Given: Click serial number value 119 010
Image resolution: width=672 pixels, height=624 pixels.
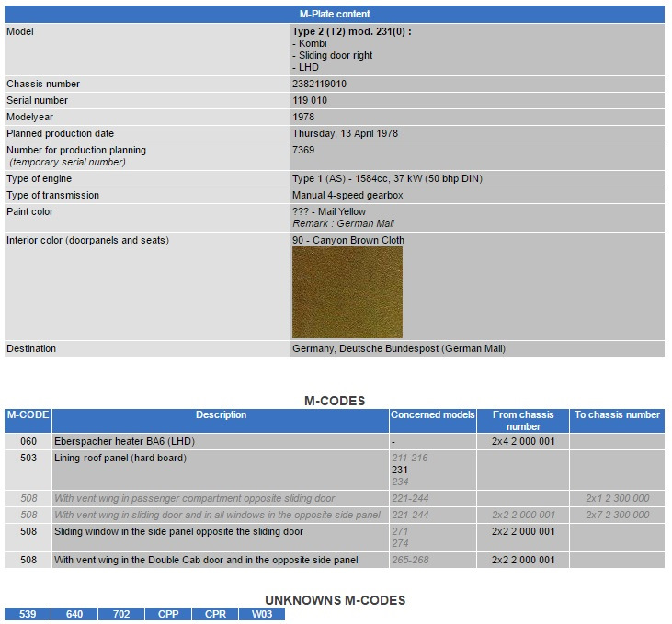Looking at the screenshot, I should (x=310, y=101).
